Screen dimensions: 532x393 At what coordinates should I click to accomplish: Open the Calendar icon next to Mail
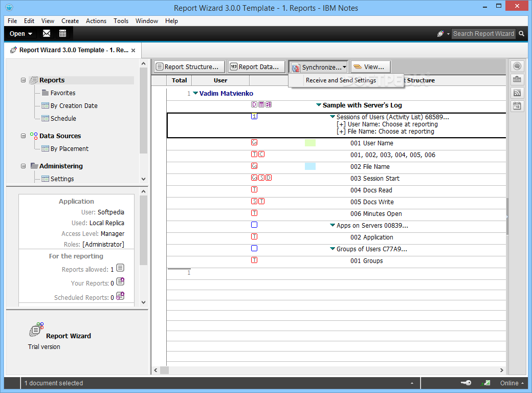tap(62, 33)
